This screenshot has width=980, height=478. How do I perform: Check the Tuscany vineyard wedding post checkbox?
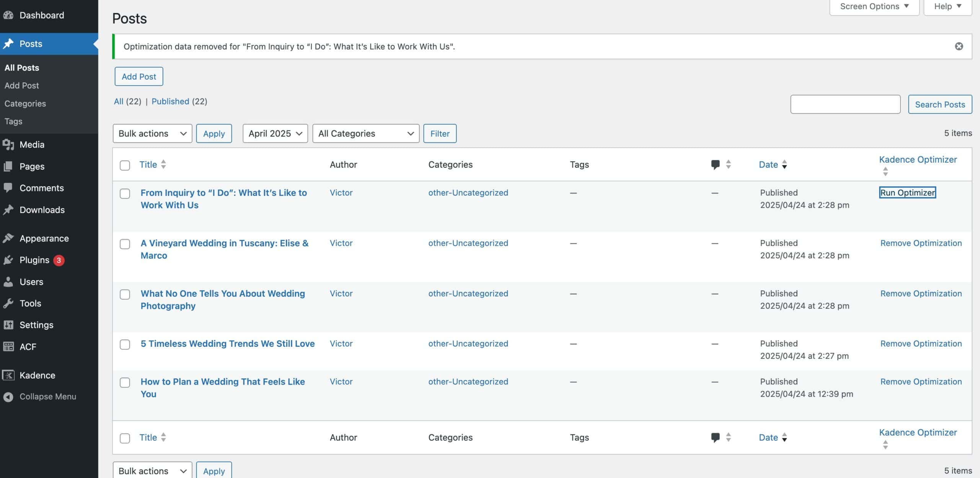click(125, 244)
